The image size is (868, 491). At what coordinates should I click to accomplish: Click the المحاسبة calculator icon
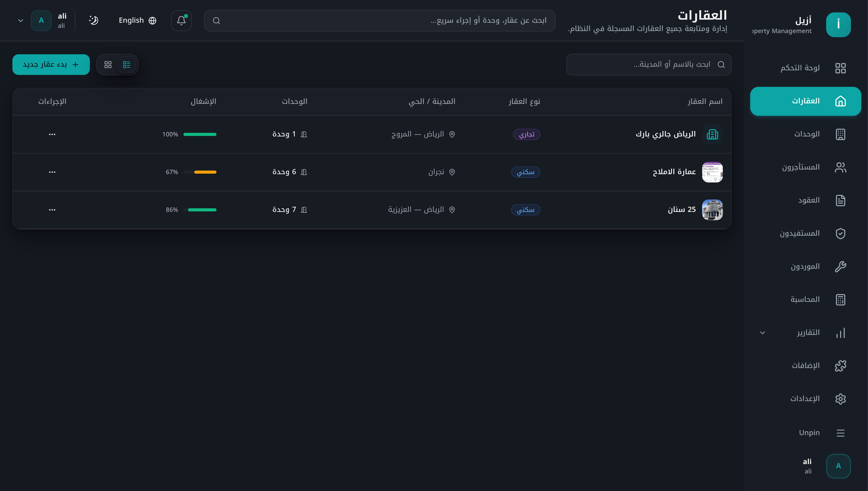[x=840, y=300]
